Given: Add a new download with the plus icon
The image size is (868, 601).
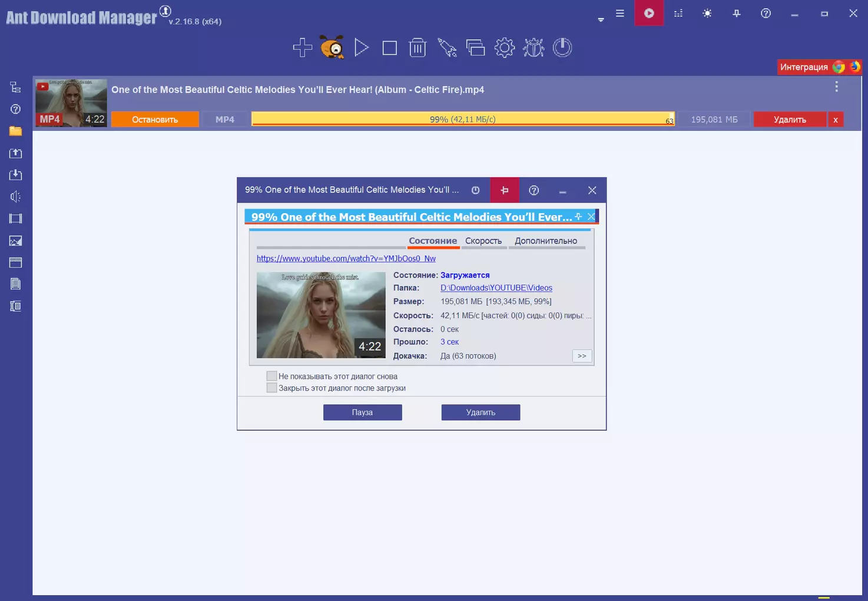Looking at the screenshot, I should point(302,48).
